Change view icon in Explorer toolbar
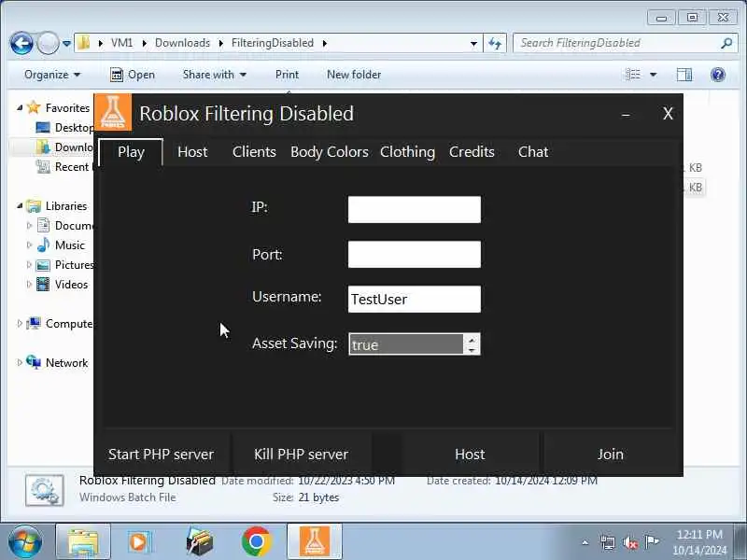Image resolution: width=747 pixels, height=560 pixels. pos(633,75)
